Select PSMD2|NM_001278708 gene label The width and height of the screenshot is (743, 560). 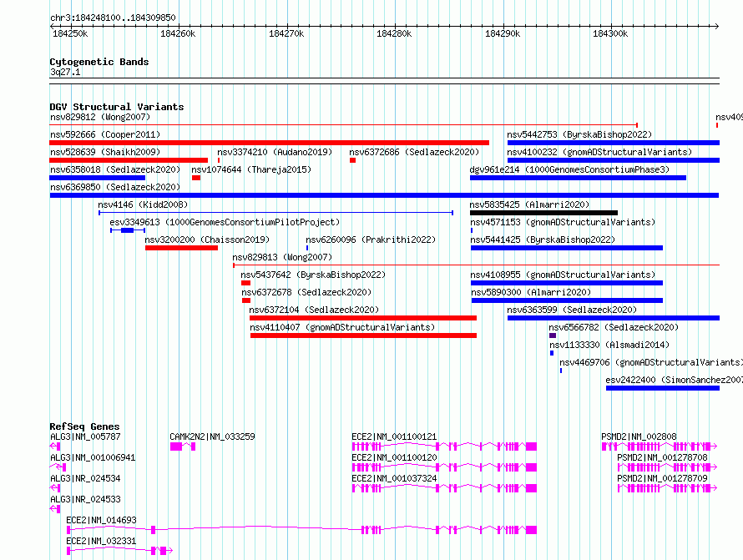662,457
